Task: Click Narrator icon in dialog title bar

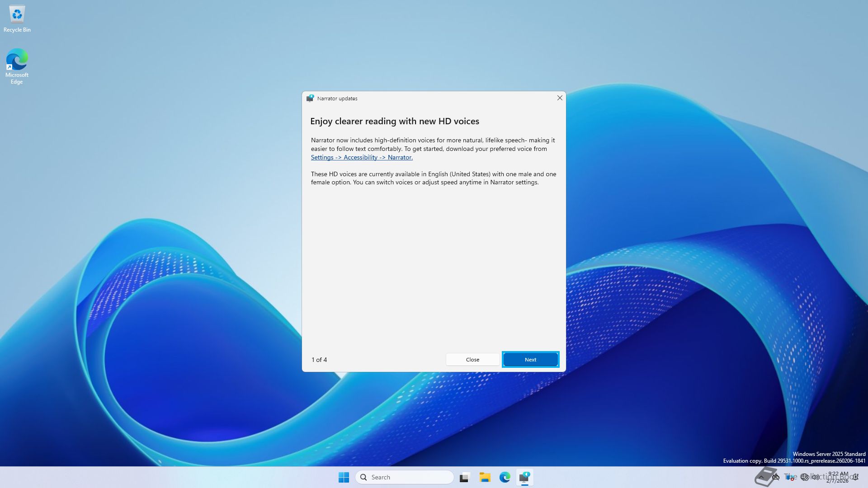Action: point(310,98)
